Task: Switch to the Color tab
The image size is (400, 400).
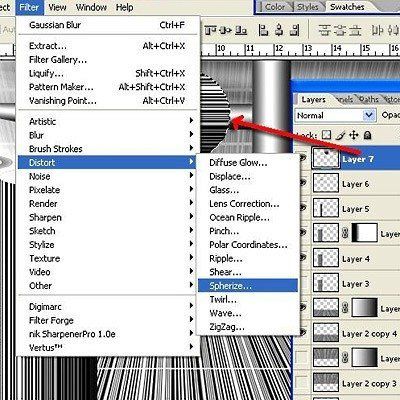Action: coord(275,7)
